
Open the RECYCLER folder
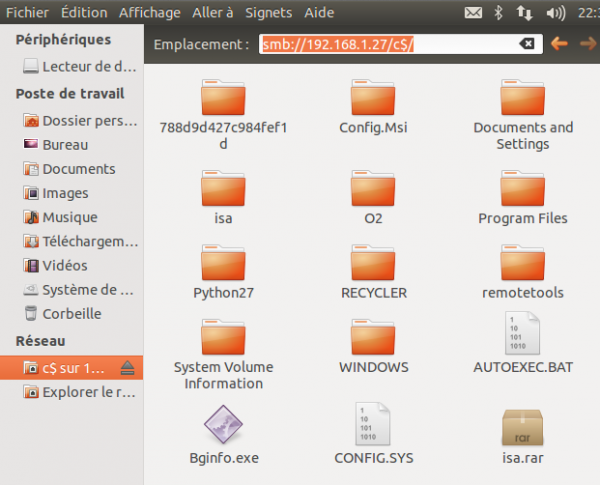coord(373,263)
